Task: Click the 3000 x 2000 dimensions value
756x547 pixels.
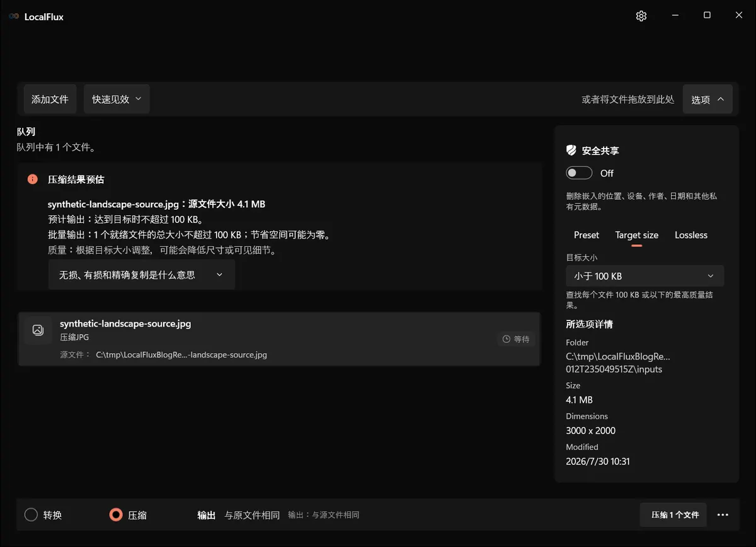Action: click(591, 431)
